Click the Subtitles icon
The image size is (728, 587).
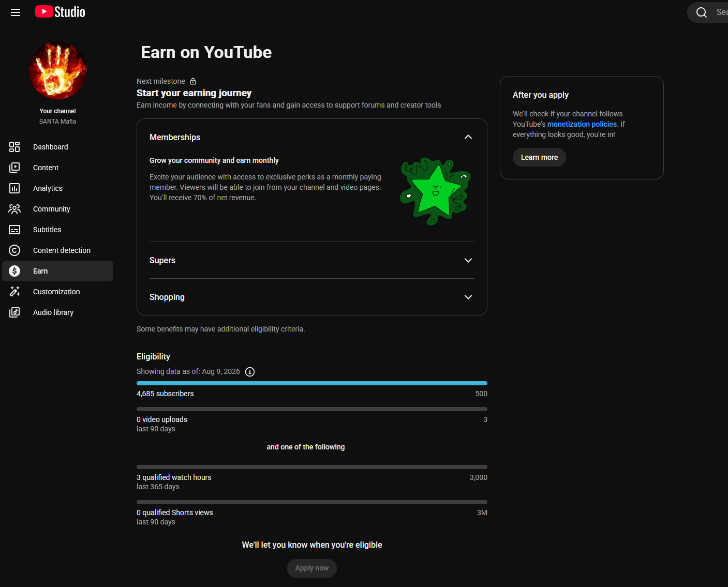pos(14,230)
